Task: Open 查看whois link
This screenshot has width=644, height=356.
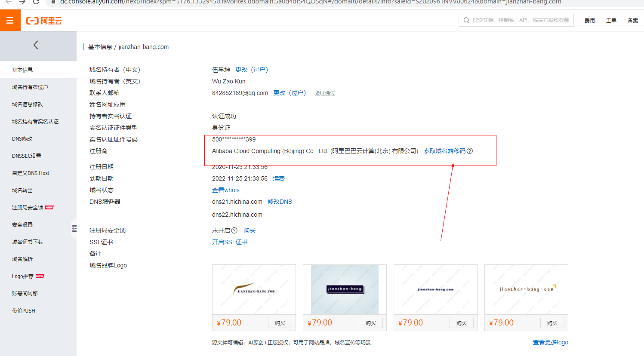Action: pos(226,190)
